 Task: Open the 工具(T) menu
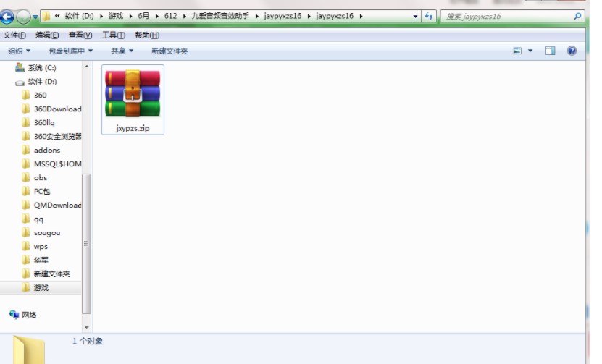tap(114, 35)
